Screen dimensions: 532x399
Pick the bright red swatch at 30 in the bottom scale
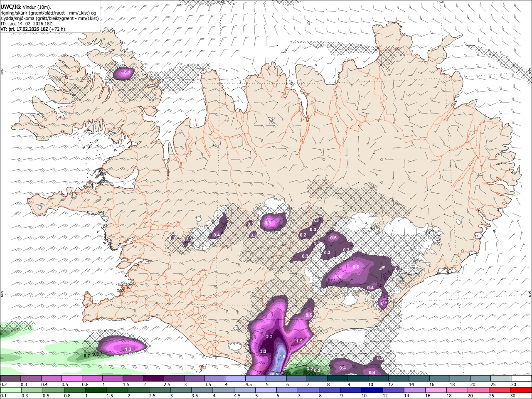point(521,390)
